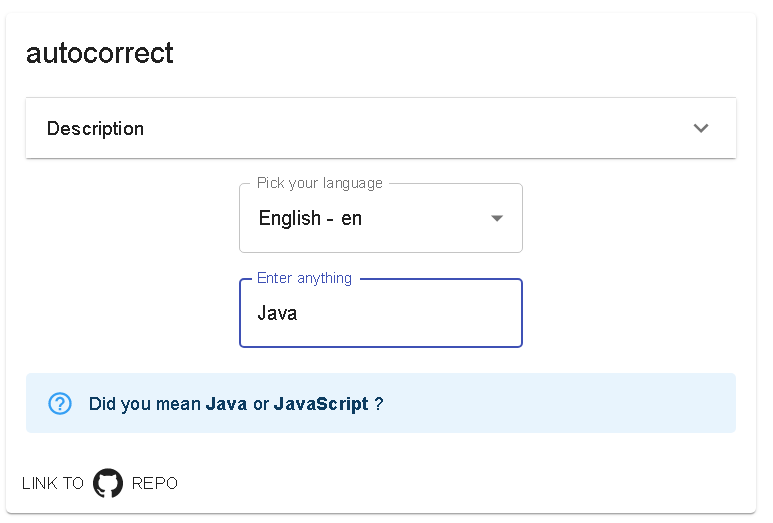
Task: Click the word or between suggestions
Action: tap(260, 404)
